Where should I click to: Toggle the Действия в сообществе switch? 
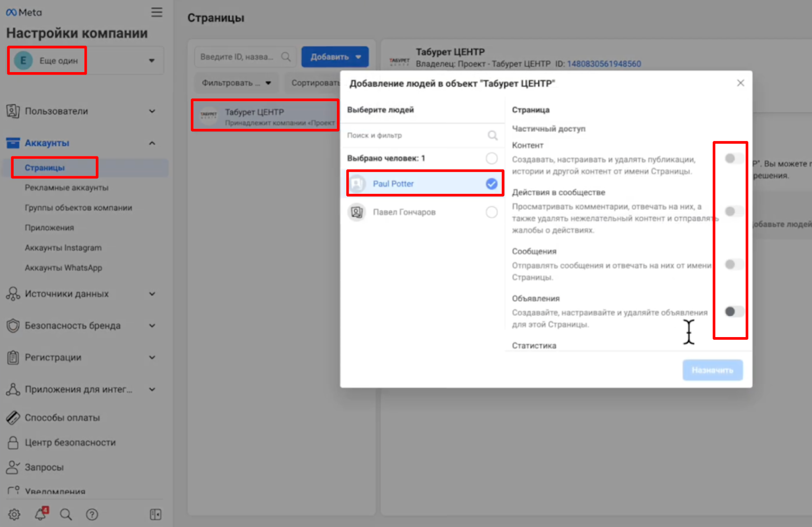pos(734,211)
